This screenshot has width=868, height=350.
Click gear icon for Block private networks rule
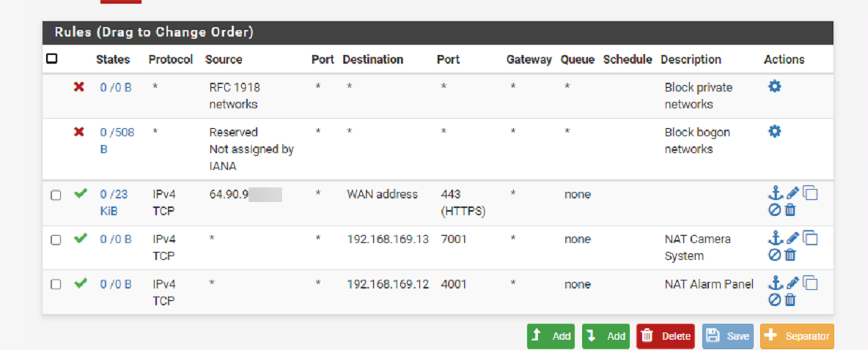coord(774,86)
